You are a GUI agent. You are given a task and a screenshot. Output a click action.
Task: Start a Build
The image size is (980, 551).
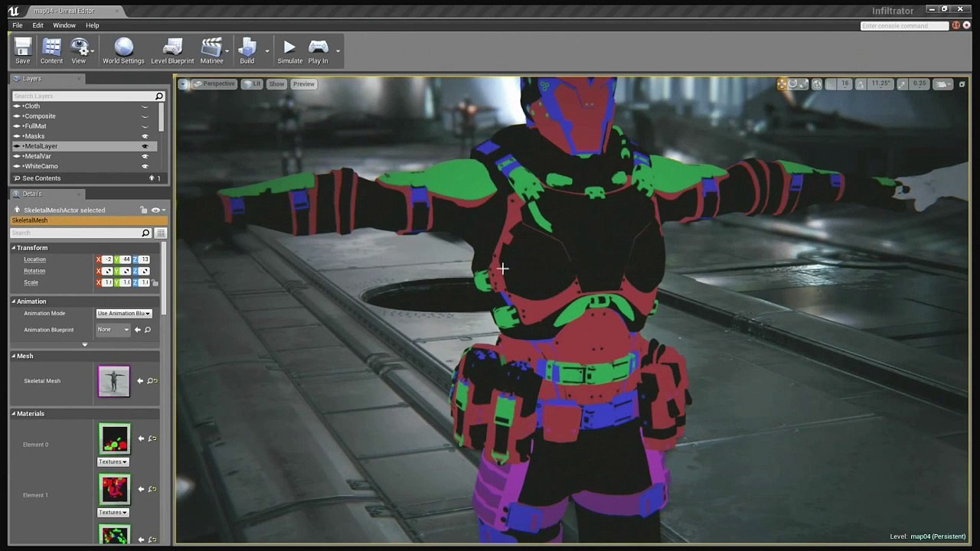(247, 51)
